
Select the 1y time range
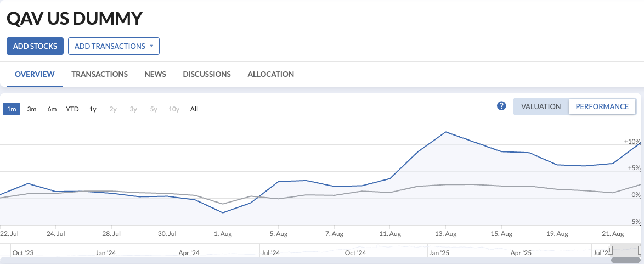click(x=93, y=109)
